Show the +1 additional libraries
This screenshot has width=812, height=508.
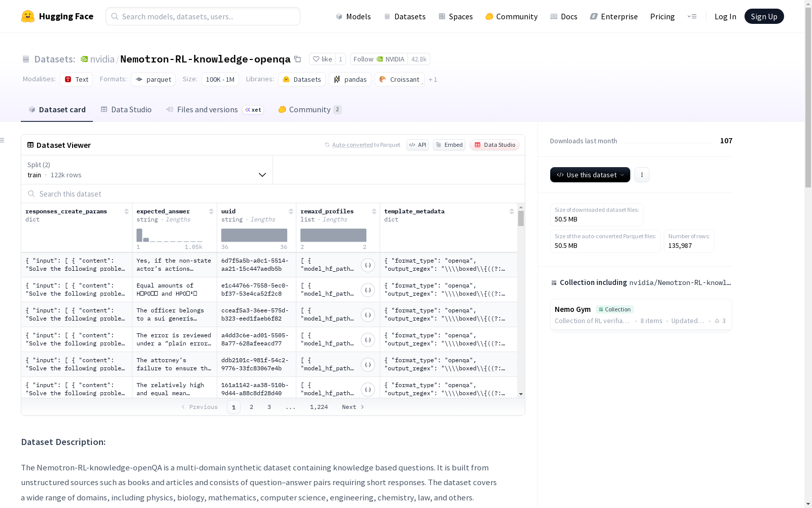click(433, 80)
